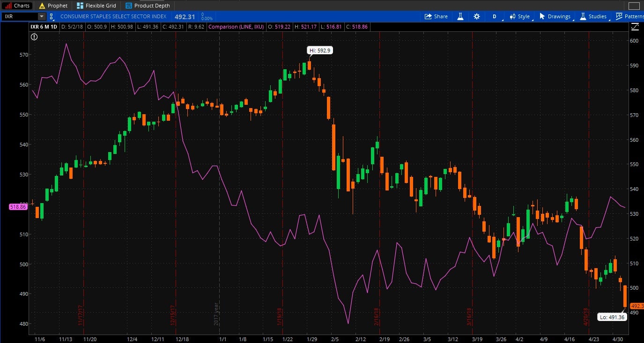Image resolution: width=644 pixels, height=343 pixels.
Task: Click the symbol link clipboard icon
Action: click(x=51, y=16)
